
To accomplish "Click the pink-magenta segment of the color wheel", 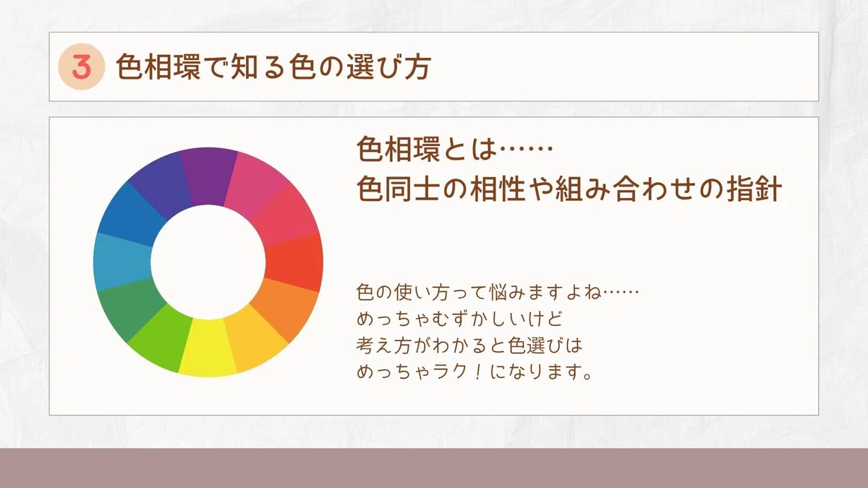I will coord(258,185).
